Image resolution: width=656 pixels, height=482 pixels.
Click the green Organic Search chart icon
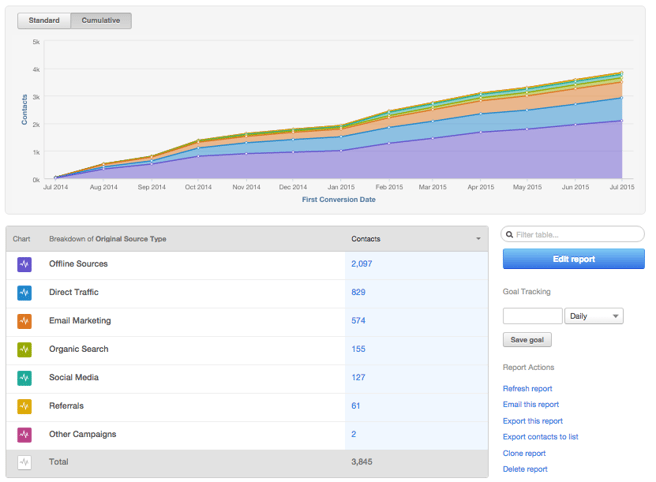point(25,350)
